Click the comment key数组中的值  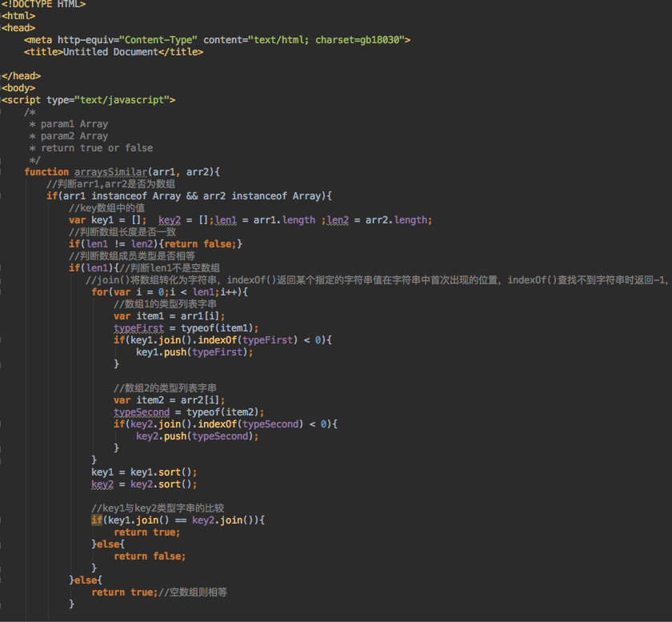(106, 208)
